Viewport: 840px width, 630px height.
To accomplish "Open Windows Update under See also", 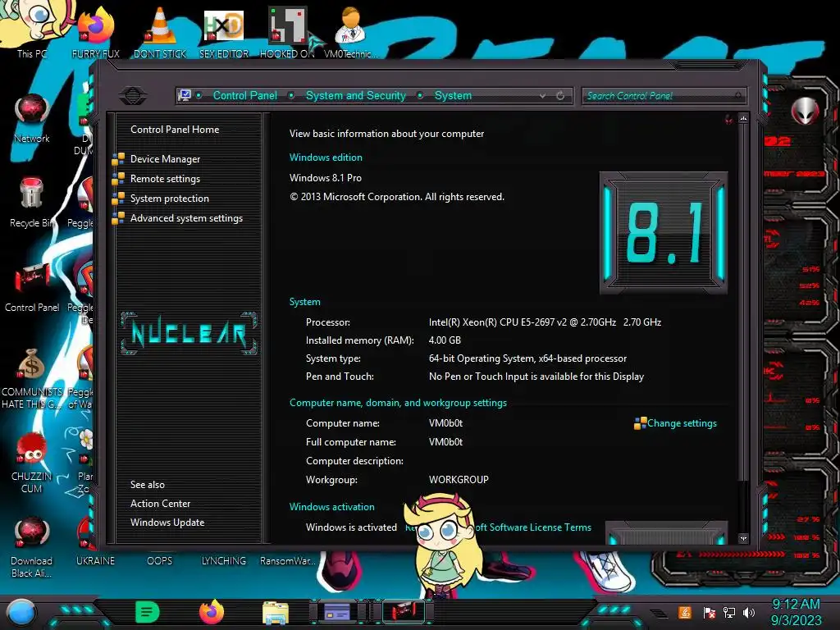I will click(167, 523).
